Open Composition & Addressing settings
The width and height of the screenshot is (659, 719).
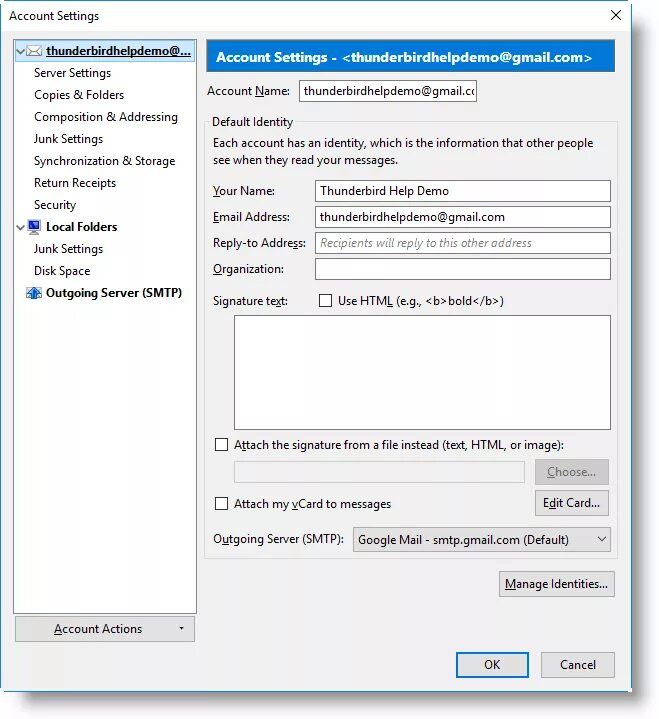click(x=106, y=117)
